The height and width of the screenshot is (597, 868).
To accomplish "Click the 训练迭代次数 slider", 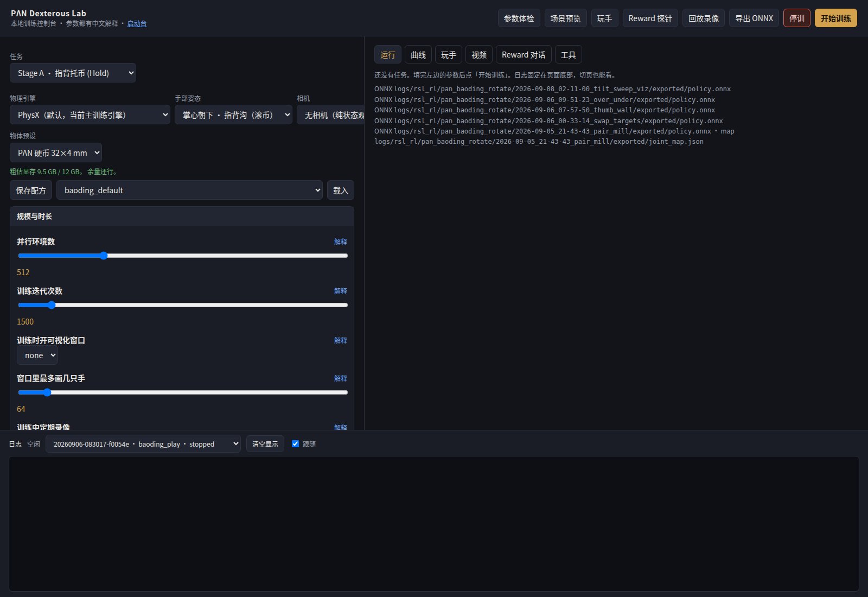I will point(183,305).
